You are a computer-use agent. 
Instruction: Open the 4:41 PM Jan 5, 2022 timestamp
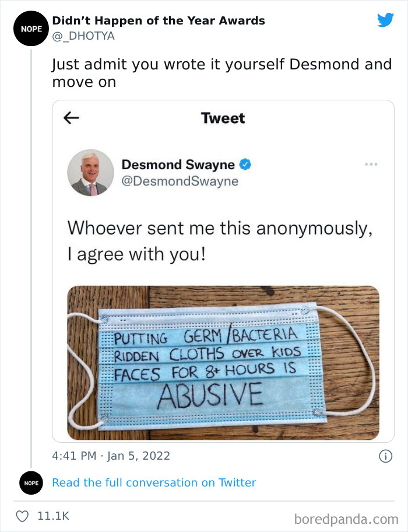[111, 455]
